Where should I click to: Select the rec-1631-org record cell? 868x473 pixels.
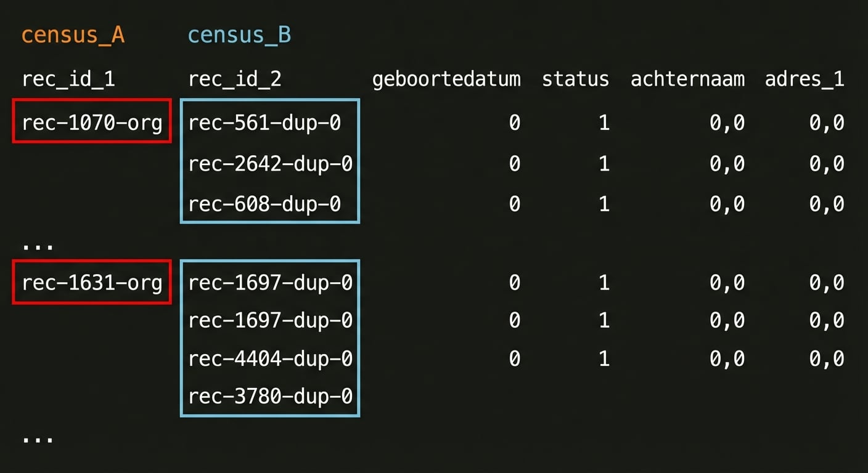tap(92, 283)
